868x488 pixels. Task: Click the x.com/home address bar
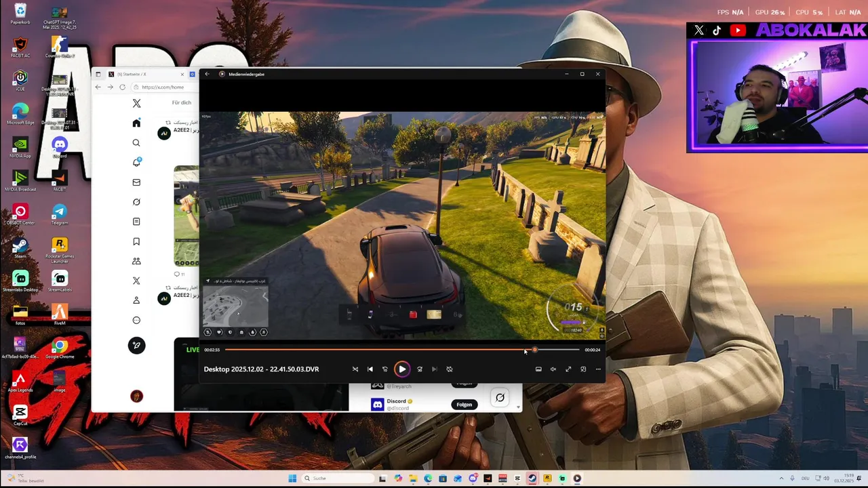tap(165, 87)
